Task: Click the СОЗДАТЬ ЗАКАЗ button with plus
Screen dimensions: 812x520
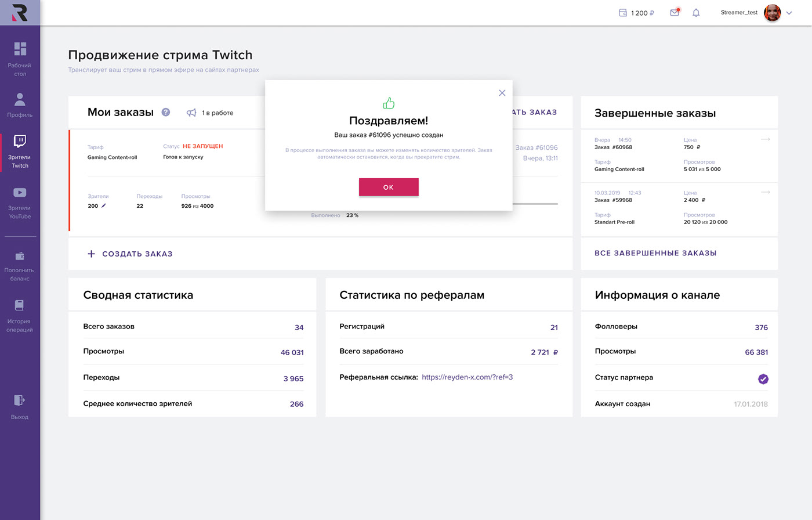Action: pyautogui.click(x=130, y=254)
